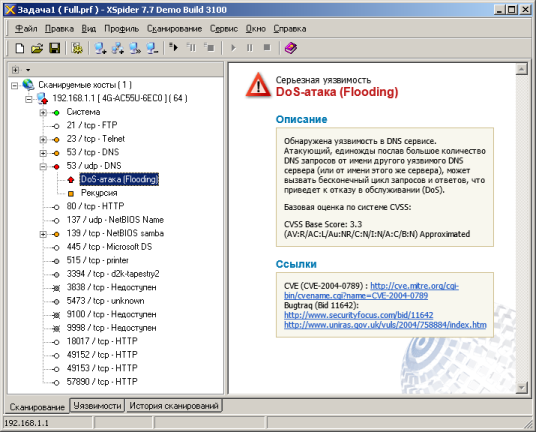Open the uniras.gov.uk vulnerability link
This screenshot has height=432, width=536.
(x=385, y=325)
